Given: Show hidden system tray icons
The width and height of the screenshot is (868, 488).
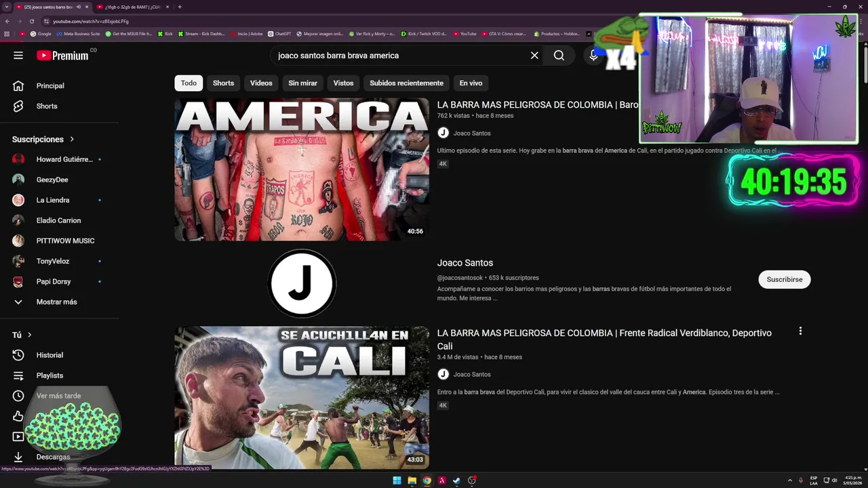Looking at the screenshot, I should 790,481.
